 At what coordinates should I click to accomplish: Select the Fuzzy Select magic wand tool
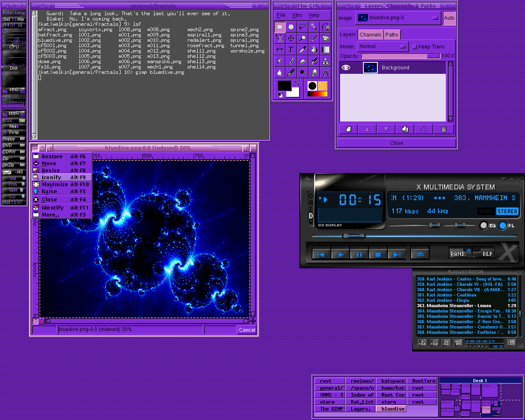314,27
